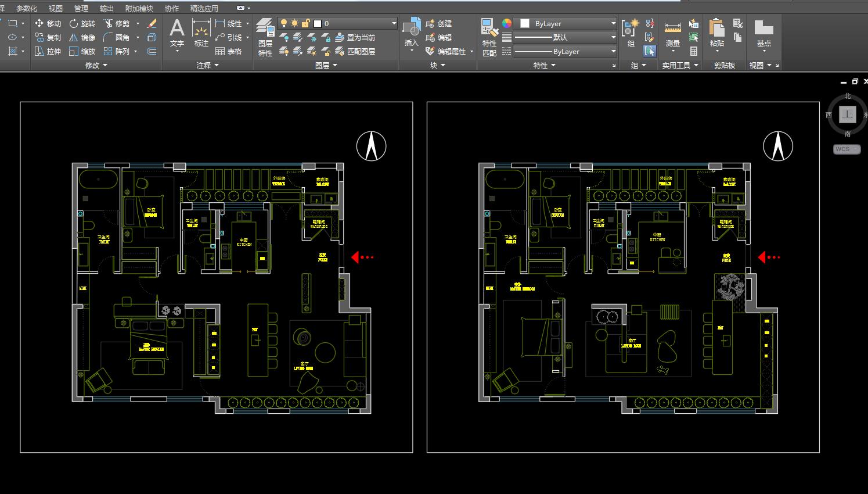Click 置为当前 (Make Current) layer button
Image resolution: width=868 pixels, height=494 pixels.
click(x=355, y=37)
